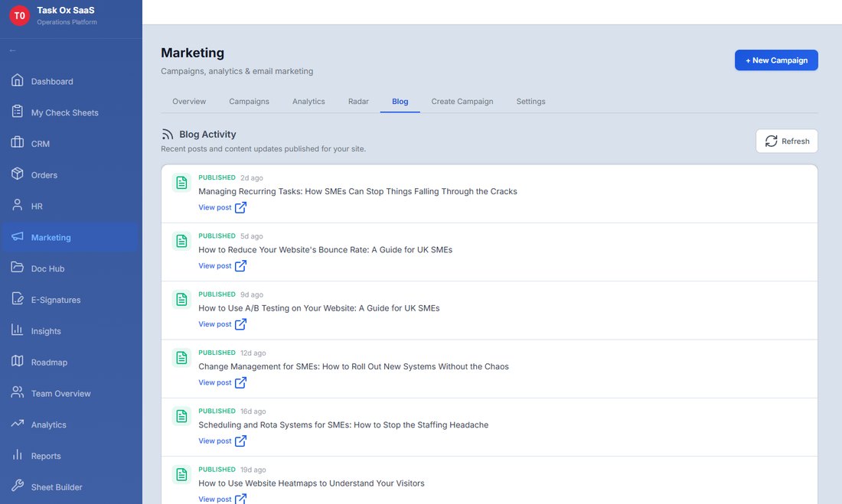Click the Reports chart icon
Image resolution: width=842 pixels, height=504 pixels.
coord(17,454)
